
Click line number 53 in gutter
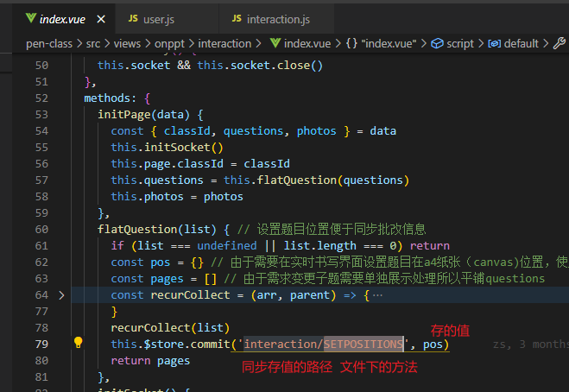click(41, 115)
